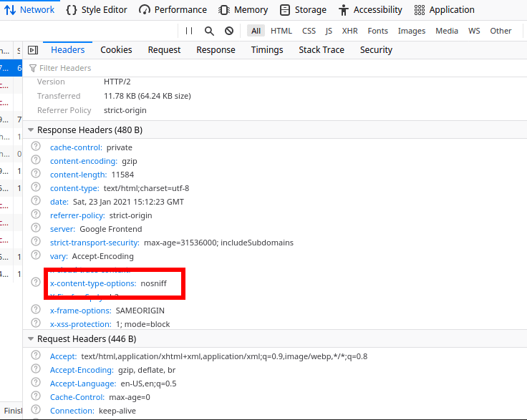Toggle the JS request type filter
The width and height of the screenshot is (527, 420).
tap(329, 31)
